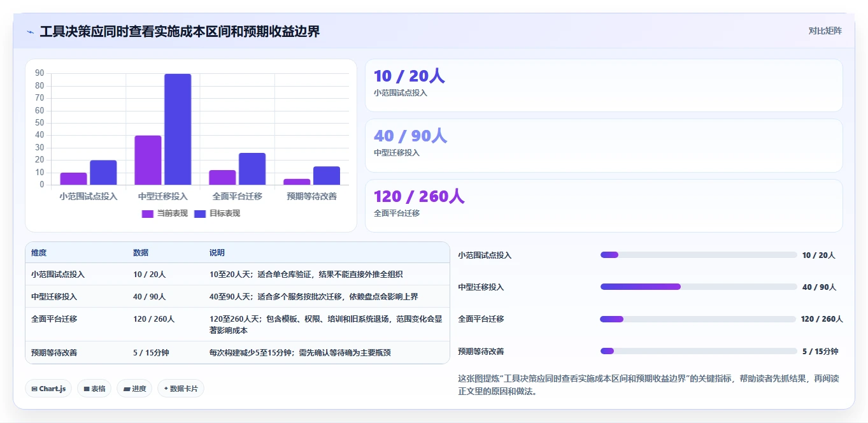
Task: Click table value 120 / 260人
Action: (154, 319)
